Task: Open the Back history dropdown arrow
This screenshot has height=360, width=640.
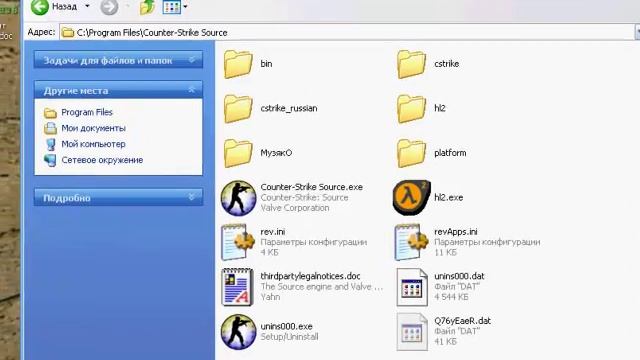Action: click(x=87, y=6)
